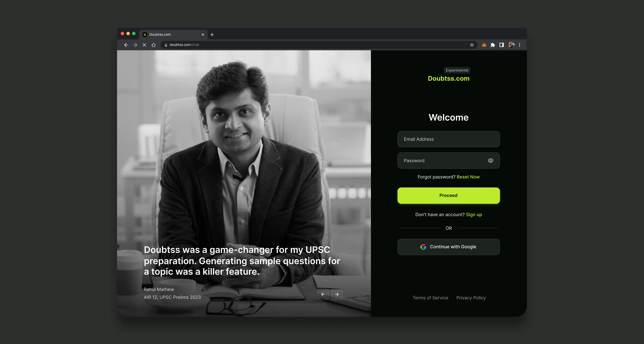Close the Doubtss.com tab
Screen dimensions: 644x344
[x=203, y=35]
